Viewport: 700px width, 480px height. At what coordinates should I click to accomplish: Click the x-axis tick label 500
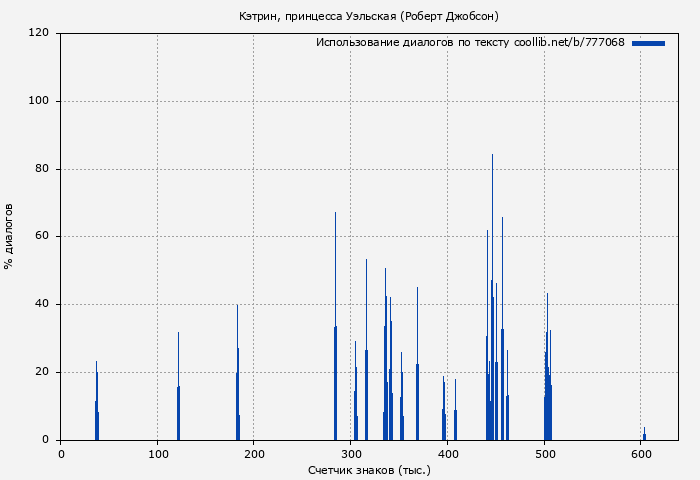545,454
